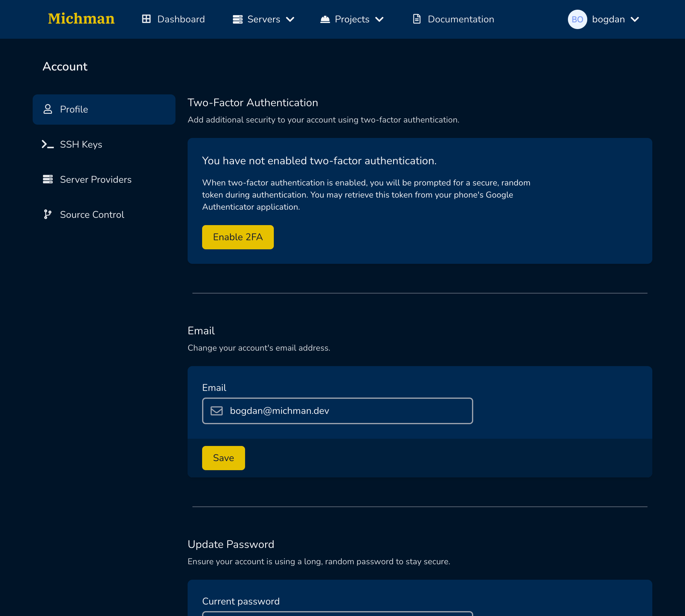This screenshot has height=616, width=685.
Task: Click the Documentation file icon
Action: 417,19
